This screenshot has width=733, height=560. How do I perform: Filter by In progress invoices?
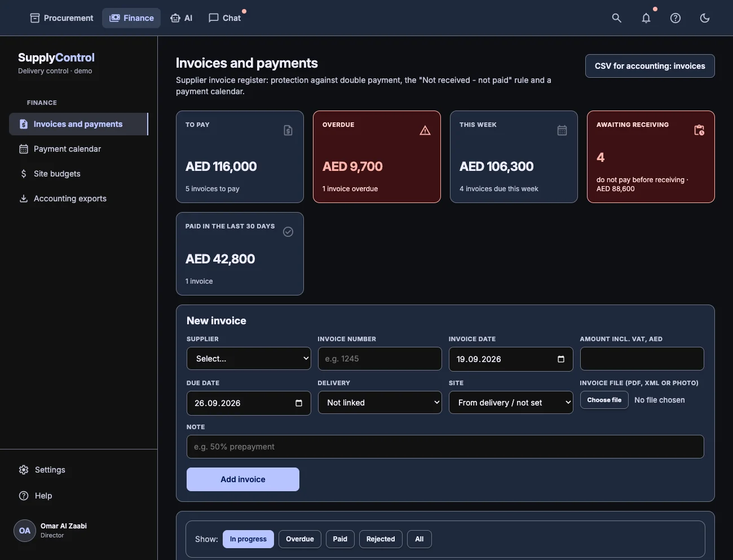[x=248, y=539]
